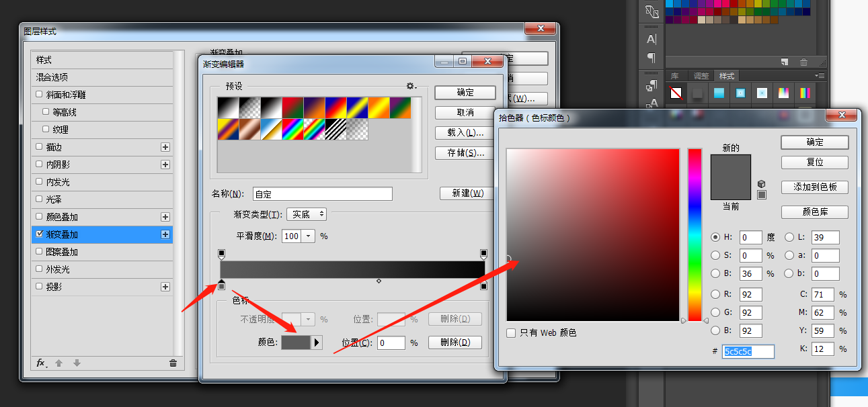This screenshot has height=407, width=868.
Task: Open the gradient presets gear menu
Action: click(x=411, y=86)
